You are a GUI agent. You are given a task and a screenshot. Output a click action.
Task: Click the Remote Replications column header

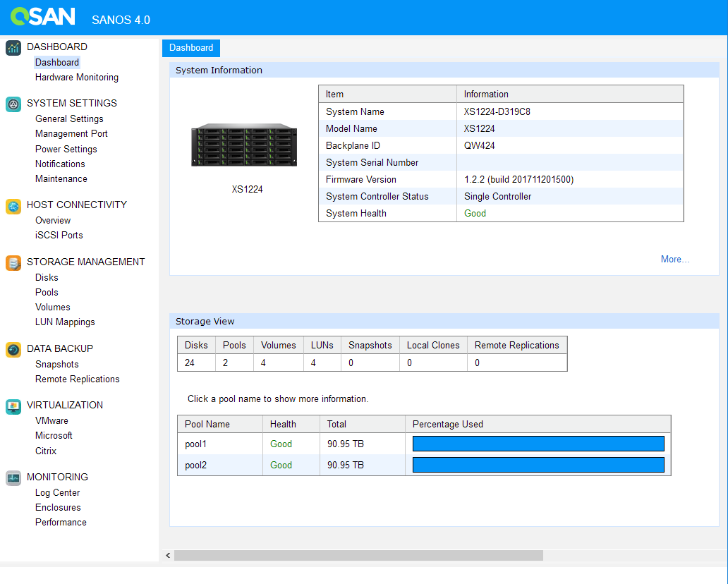pos(516,346)
